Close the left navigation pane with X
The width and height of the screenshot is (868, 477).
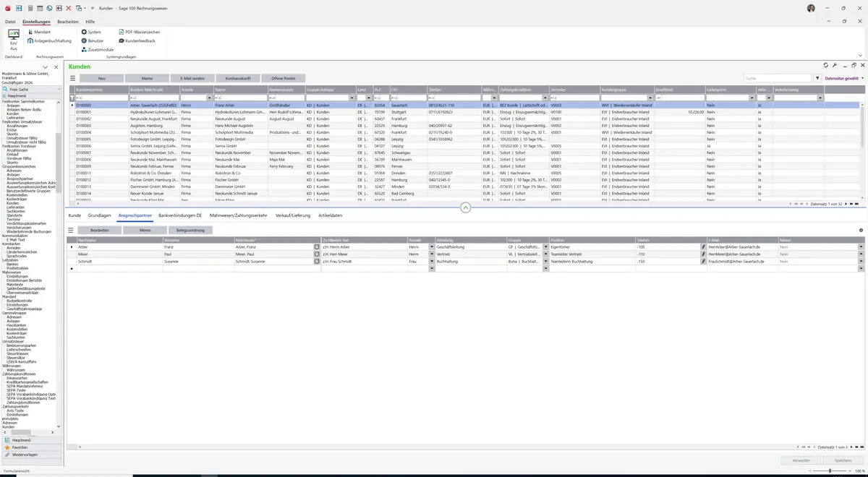pos(56,66)
